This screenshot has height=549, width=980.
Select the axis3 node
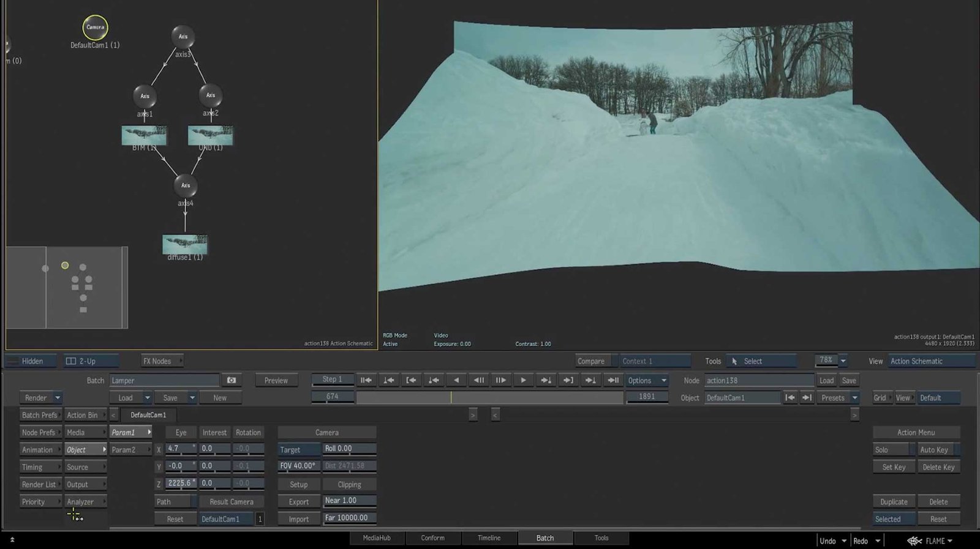(x=183, y=37)
